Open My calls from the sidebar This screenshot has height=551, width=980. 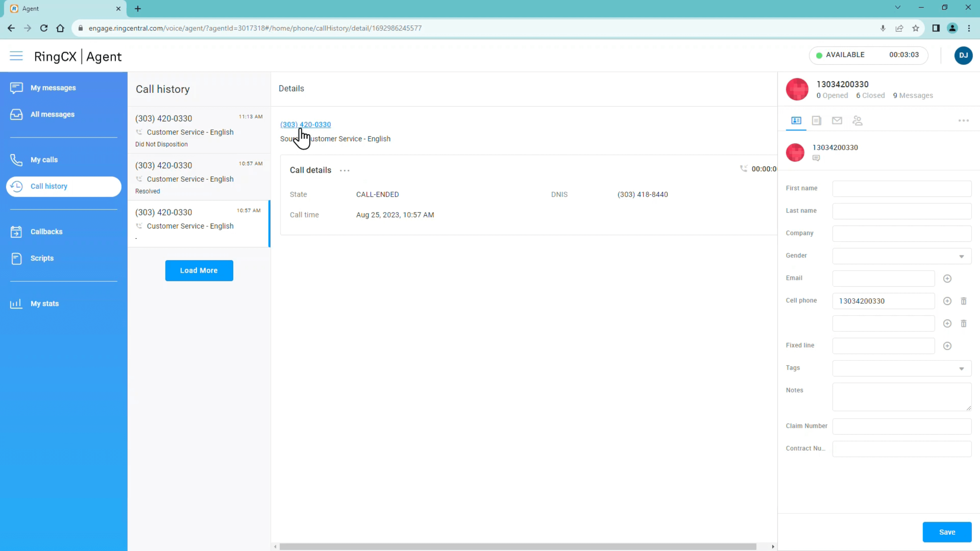coord(44,160)
